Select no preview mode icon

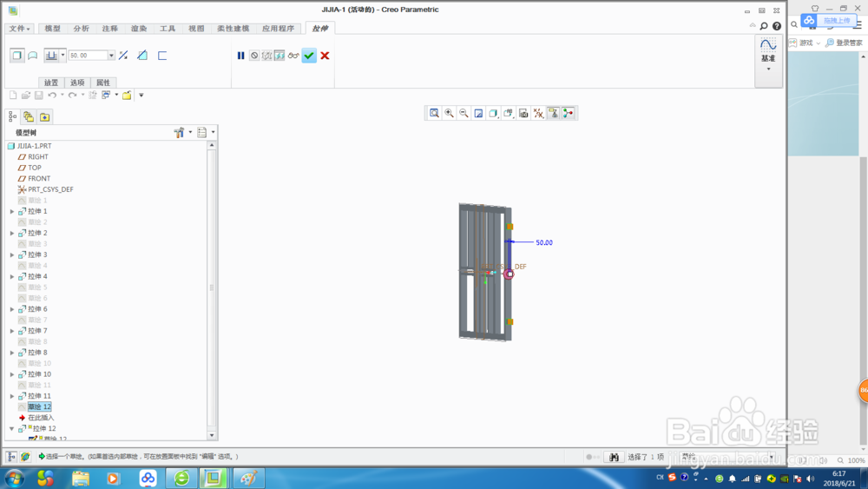click(x=254, y=56)
